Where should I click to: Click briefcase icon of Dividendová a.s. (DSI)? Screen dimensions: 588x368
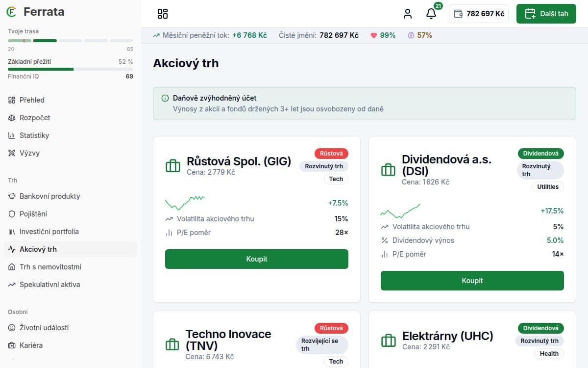(388, 170)
